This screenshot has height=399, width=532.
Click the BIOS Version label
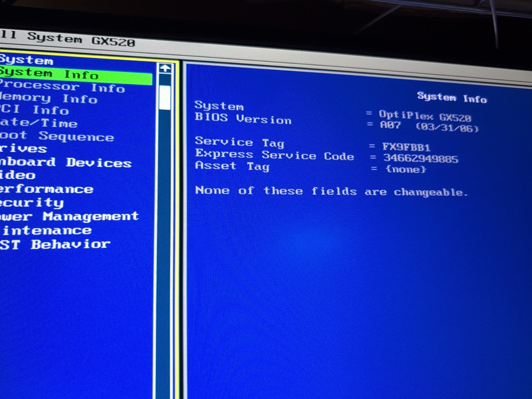pyautogui.click(x=243, y=119)
